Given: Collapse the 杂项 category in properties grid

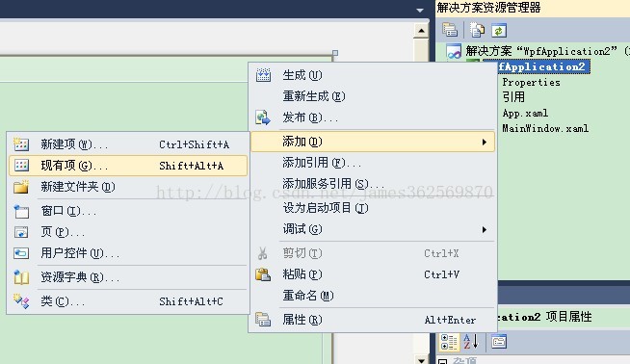Looking at the screenshot, I should pyautogui.click(x=442, y=361).
